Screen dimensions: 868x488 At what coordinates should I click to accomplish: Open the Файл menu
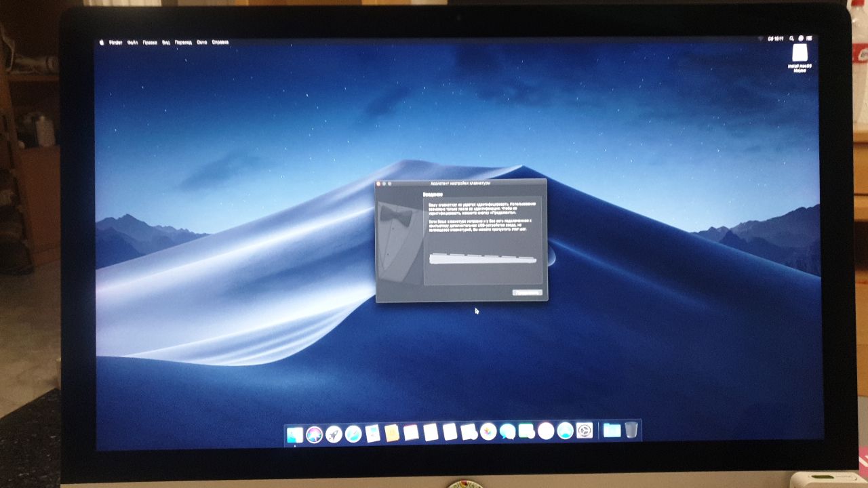[x=132, y=42]
